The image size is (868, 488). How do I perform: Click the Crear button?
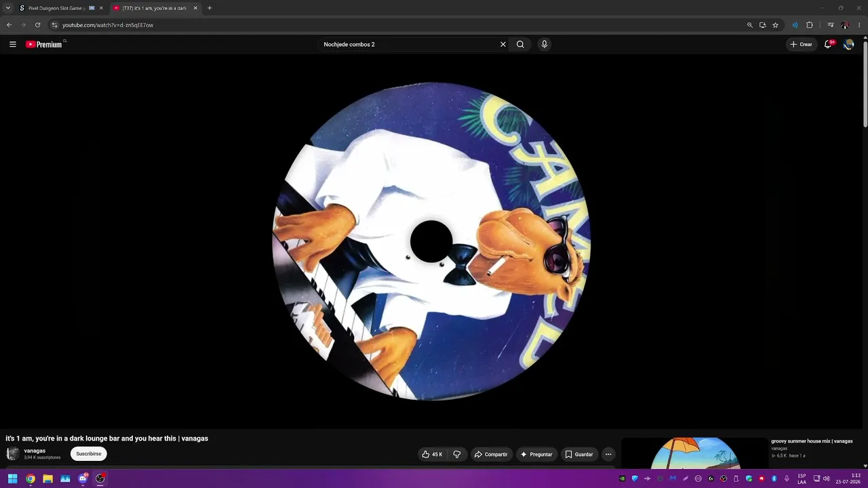(x=801, y=44)
